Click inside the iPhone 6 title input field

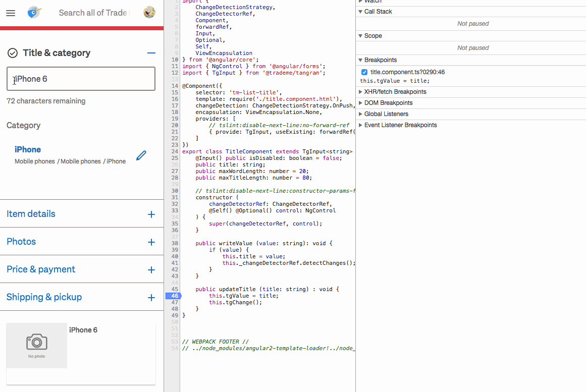[81, 79]
